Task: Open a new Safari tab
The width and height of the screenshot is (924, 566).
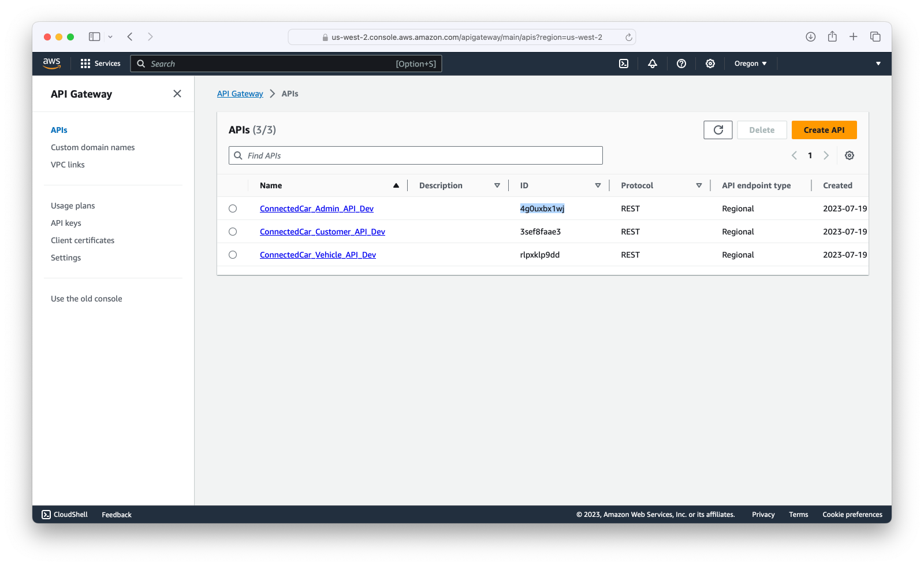Action: 854,36
